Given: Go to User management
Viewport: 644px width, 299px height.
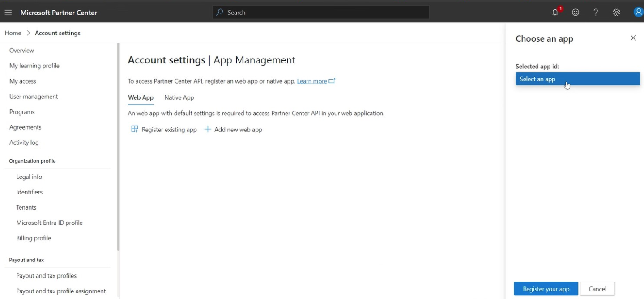Looking at the screenshot, I should click(34, 97).
